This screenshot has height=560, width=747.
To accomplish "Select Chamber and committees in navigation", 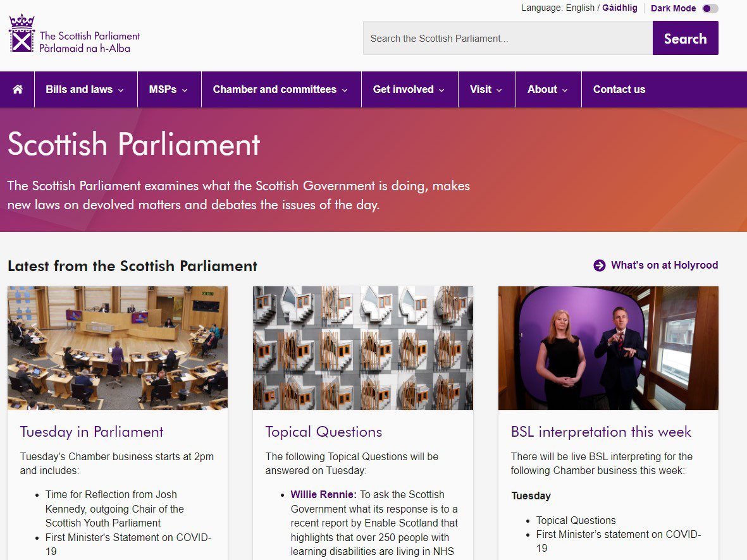I will pyautogui.click(x=281, y=90).
